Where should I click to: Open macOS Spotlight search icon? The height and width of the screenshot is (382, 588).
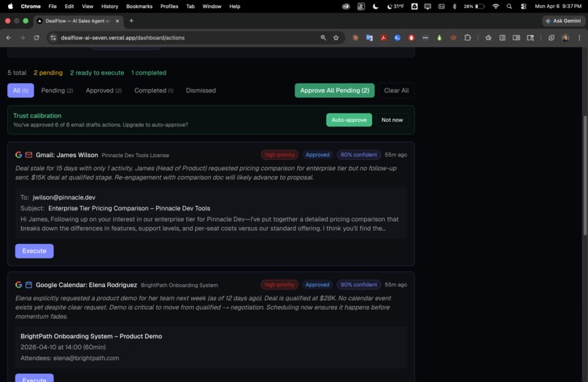(509, 7)
